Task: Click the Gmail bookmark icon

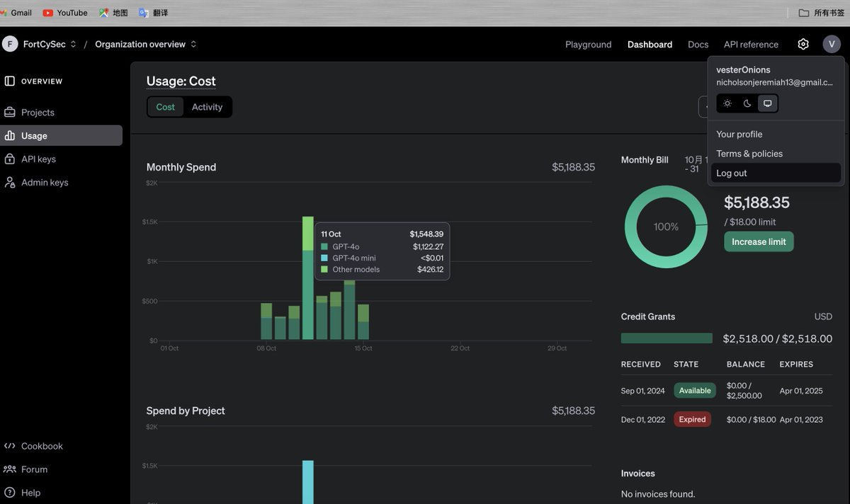Action: point(4,13)
